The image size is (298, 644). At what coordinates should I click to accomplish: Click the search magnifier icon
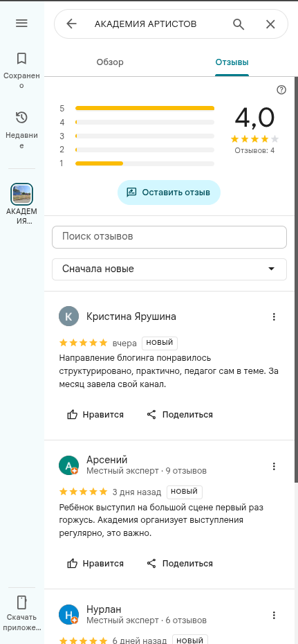pos(239,24)
